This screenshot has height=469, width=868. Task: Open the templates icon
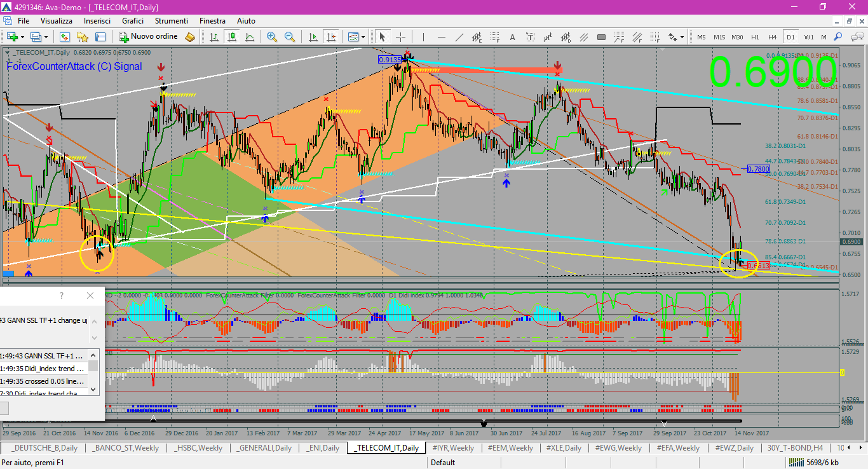353,37
